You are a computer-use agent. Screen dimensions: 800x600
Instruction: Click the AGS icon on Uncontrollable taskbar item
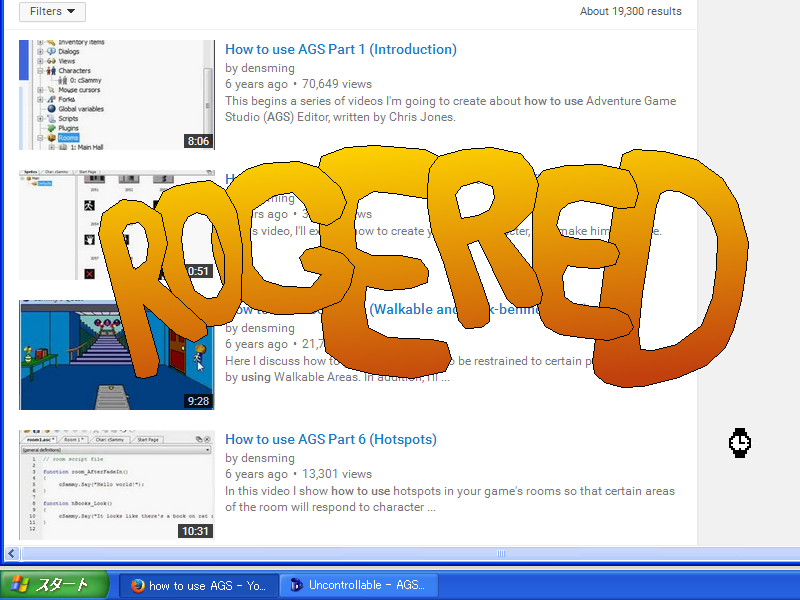point(296,586)
